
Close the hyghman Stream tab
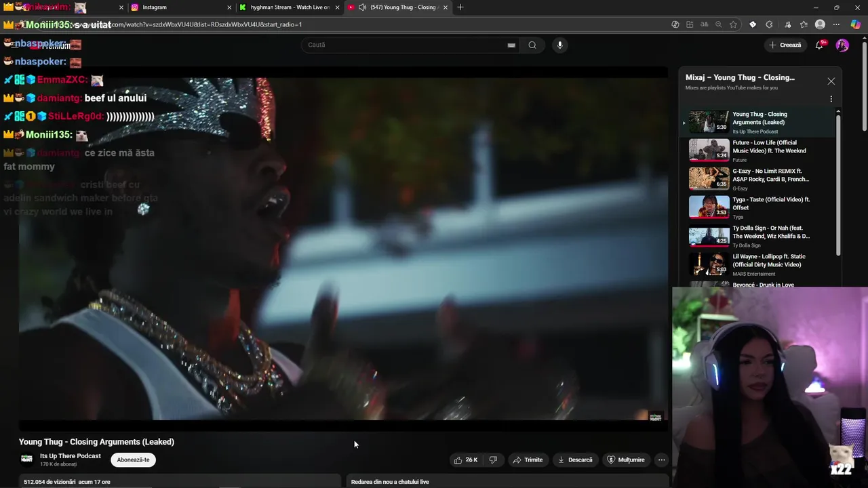[x=337, y=7]
